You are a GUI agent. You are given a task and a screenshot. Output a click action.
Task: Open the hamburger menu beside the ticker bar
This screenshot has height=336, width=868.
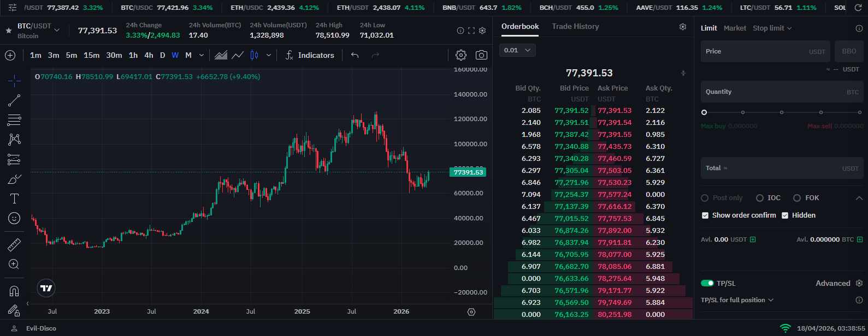click(13, 8)
